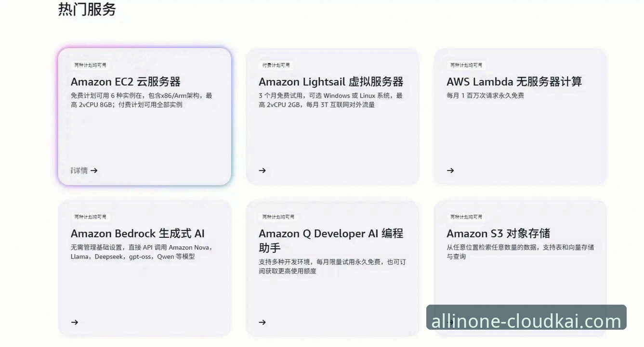Click the 热门服务 section heading

(87, 9)
